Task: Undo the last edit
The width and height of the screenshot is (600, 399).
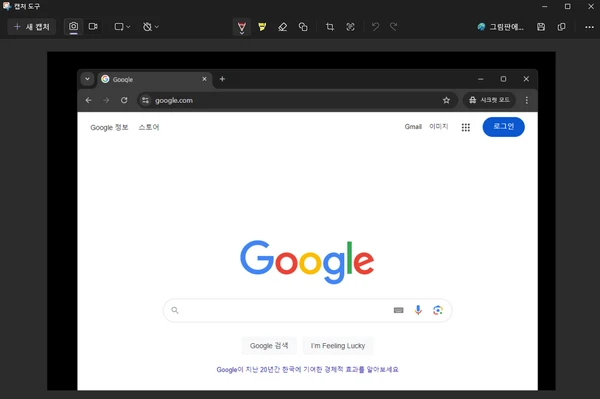Action: tap(375, 27)
